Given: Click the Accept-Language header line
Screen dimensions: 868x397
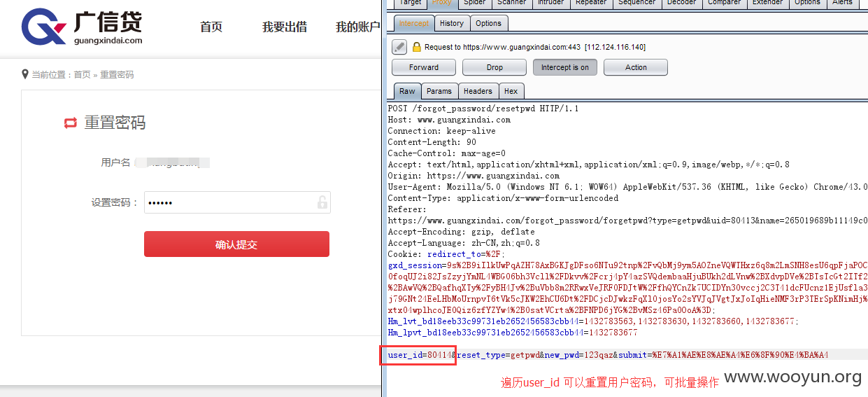Looking at the screenshot, I should coord(464,243).
